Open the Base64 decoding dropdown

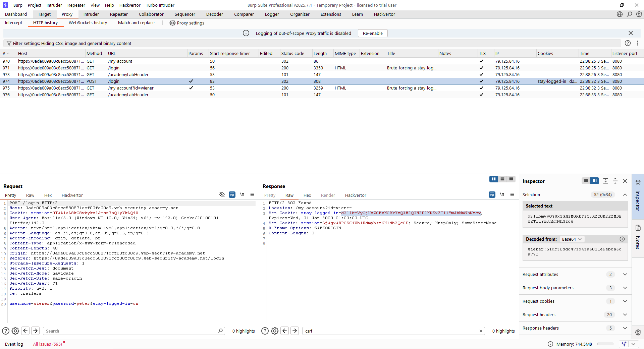572,239
